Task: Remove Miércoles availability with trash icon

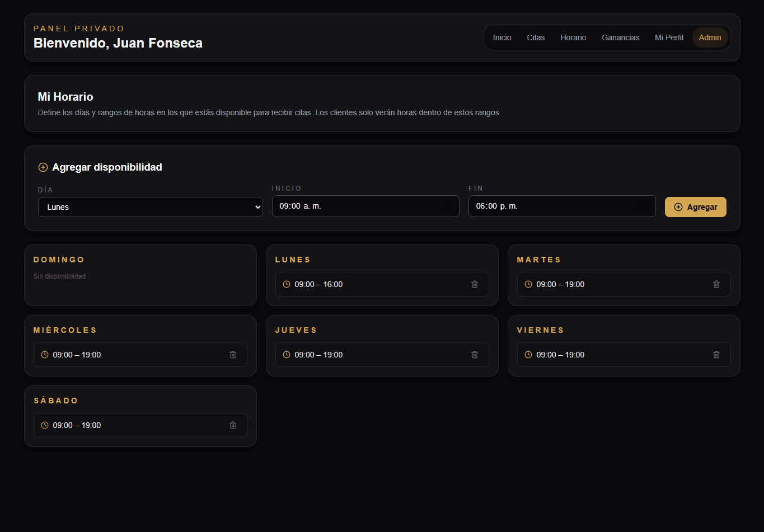Action: click(233, 355)
